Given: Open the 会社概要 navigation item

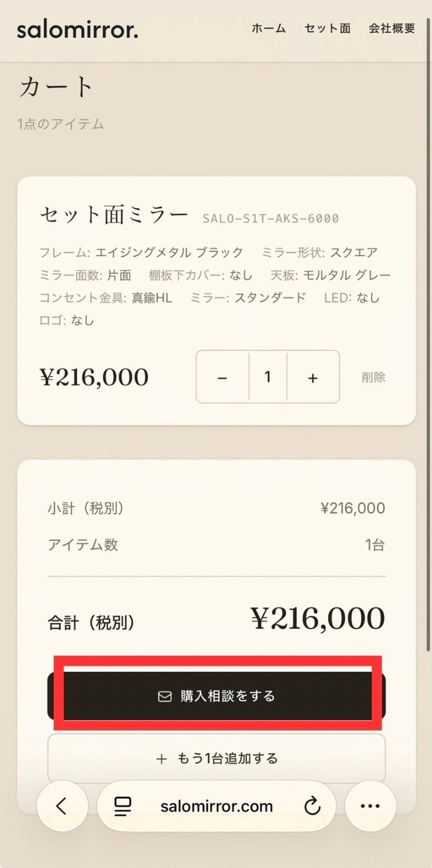Looking at the screenshot, I should click(392, 29).
